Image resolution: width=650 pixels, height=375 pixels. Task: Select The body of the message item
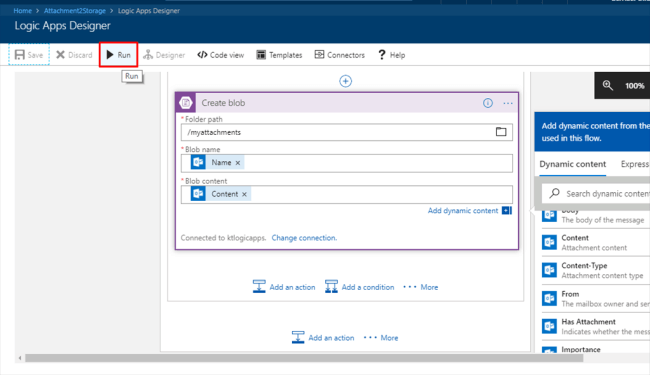click(x=596, y=217)
